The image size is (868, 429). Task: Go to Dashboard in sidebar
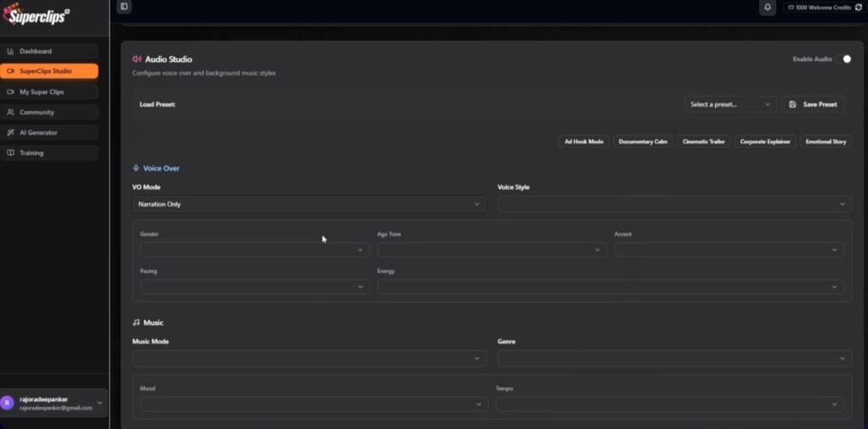49,51
